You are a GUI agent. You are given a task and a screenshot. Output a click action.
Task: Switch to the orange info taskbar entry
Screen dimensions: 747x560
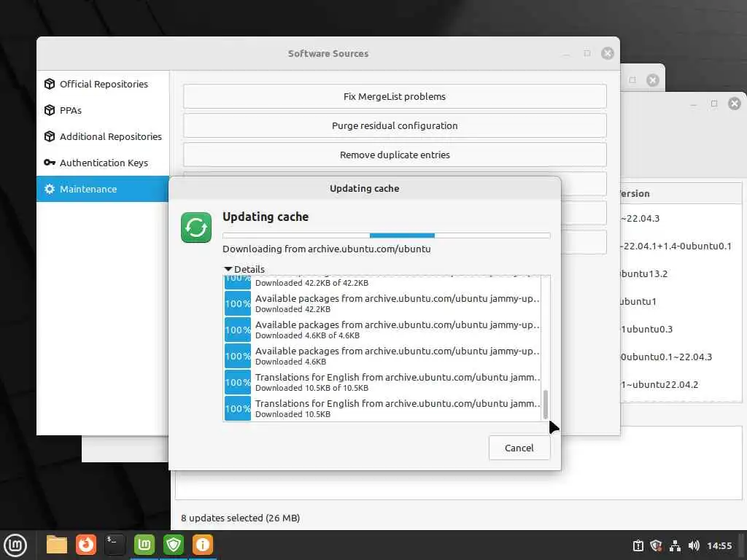point(203,545)
